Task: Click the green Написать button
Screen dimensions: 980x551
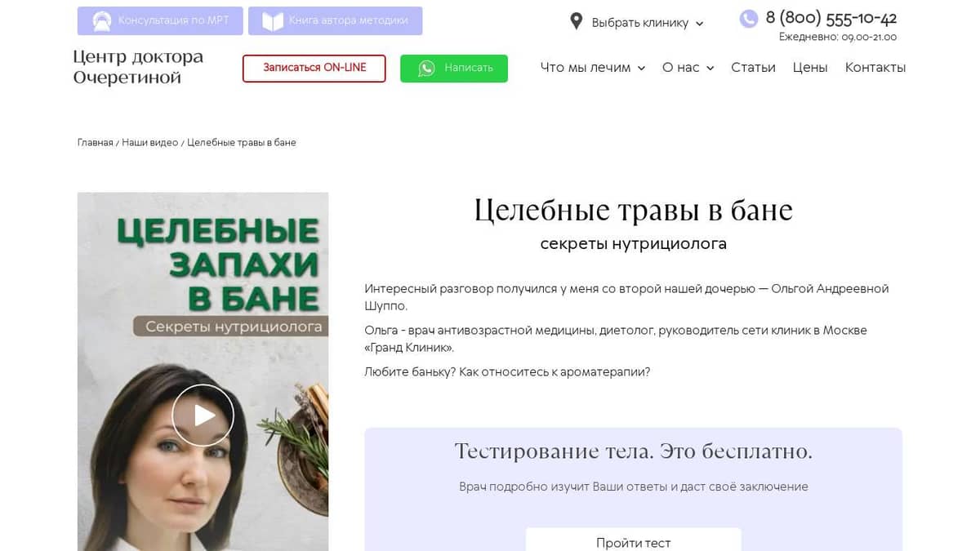Action: 454,69
